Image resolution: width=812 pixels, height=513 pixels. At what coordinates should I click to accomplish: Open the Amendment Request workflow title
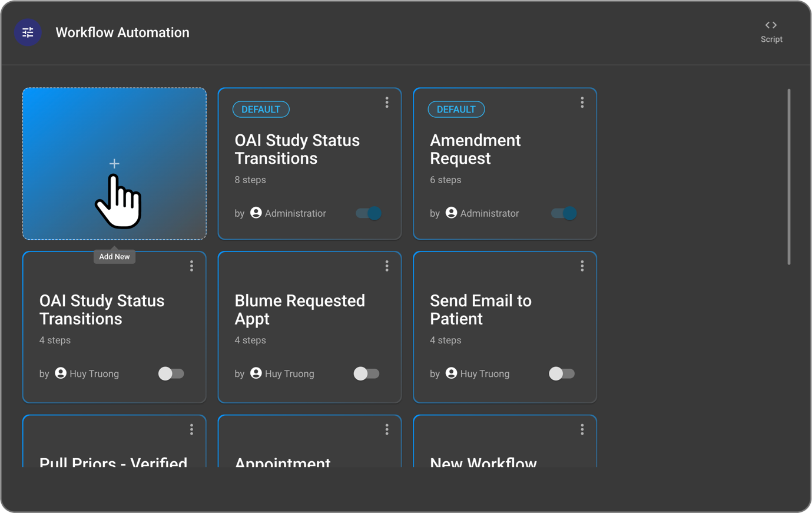pos(475,150)
